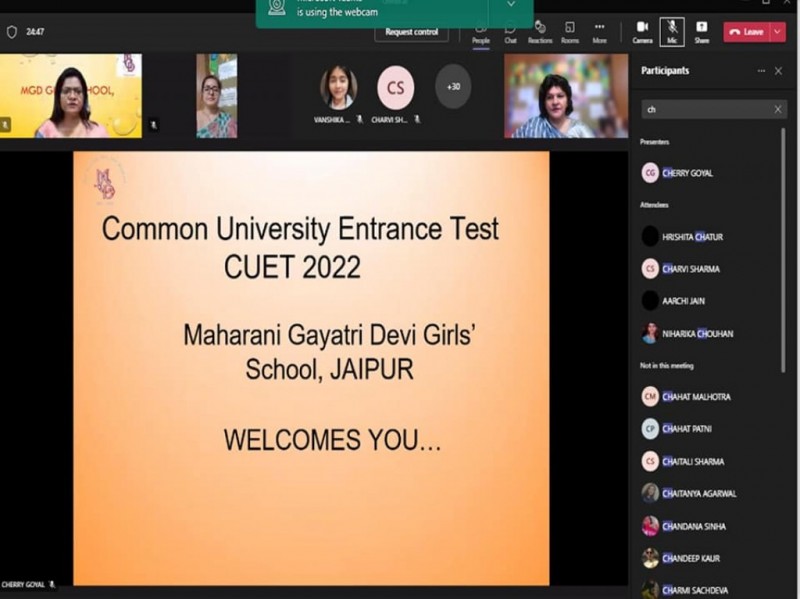Select the Vanshika video tile
Image resolution: width=800 pixels, height=599 pixels.
coord(339,88)
